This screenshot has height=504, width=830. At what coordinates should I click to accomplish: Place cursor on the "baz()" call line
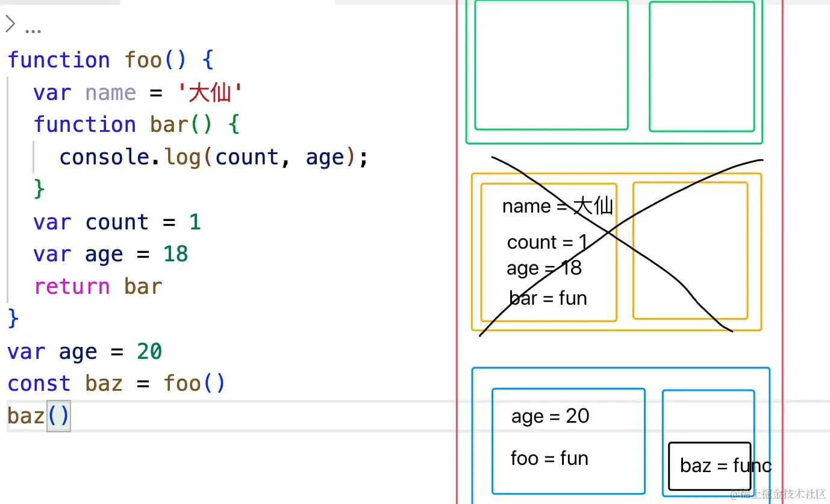39,416
